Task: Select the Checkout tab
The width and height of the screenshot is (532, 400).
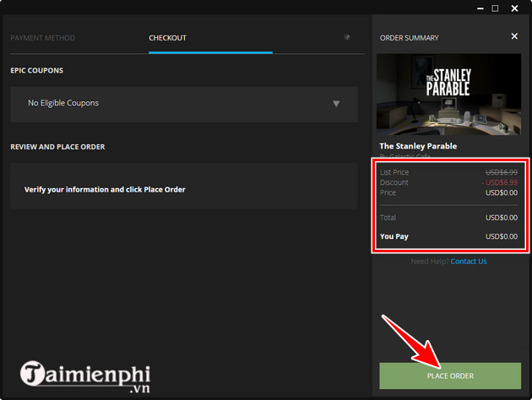Action: click(167, 38)
